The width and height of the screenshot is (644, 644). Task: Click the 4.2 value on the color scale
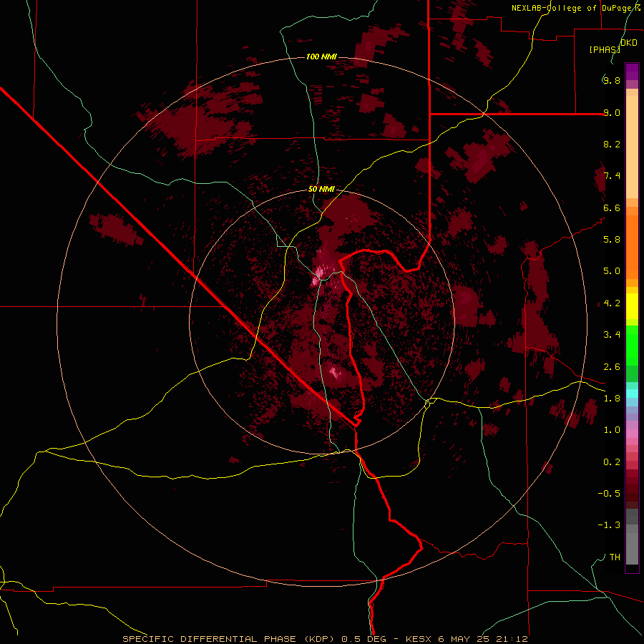point(612,303)
